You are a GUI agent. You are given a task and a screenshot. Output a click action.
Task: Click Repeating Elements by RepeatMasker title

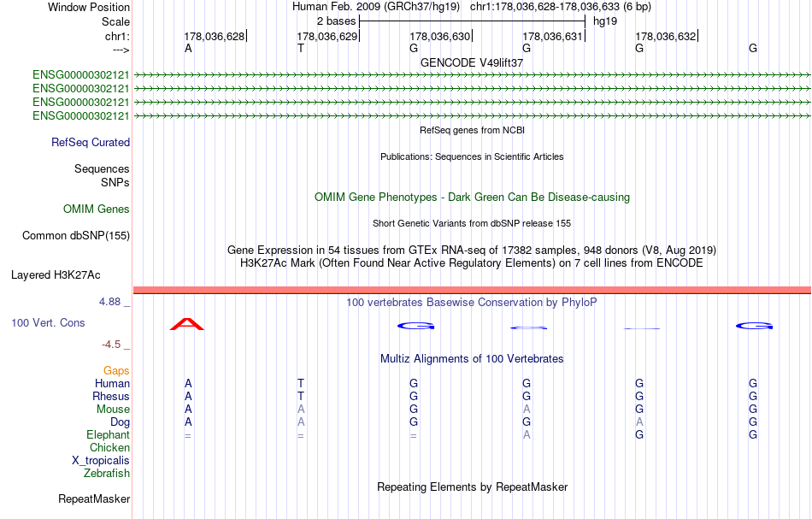pos(472,487)
